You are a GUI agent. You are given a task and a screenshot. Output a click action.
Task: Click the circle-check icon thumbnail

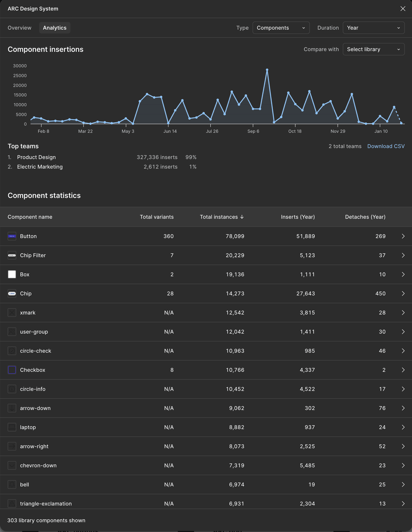(x=12, y=351)
